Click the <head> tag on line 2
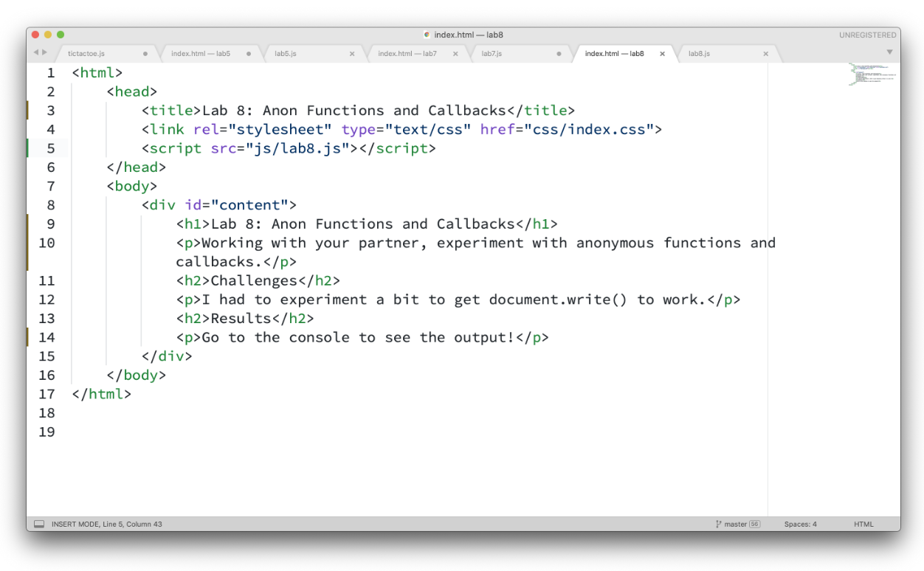The width and height of the screenshot is (924, 571). tap(132, 91)
